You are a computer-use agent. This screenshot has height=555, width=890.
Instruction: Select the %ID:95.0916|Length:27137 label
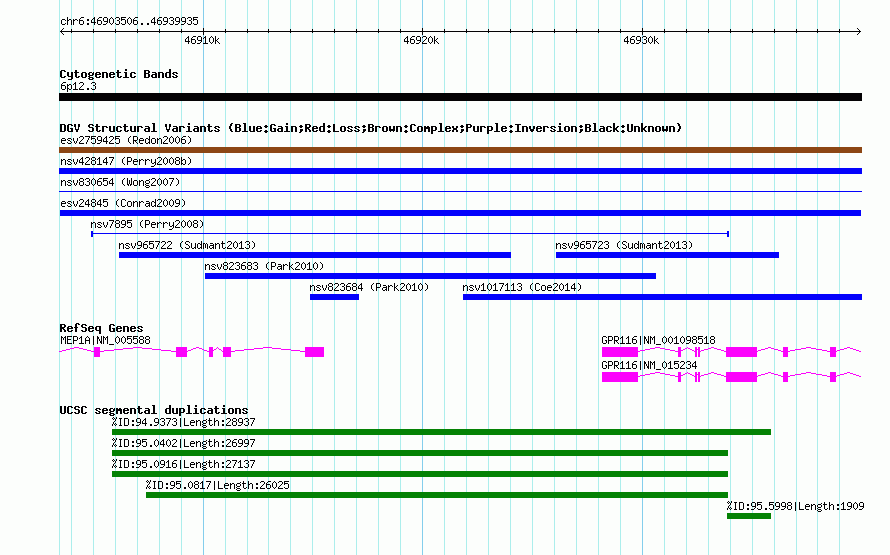pyautogui.click(x=183, y=464)
